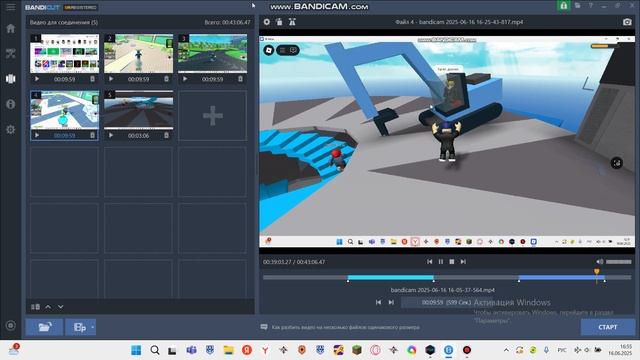Remove clip 2 using its trash icon
Viewport: 640px width, 360px height.
pyautogui.click(x=166, y=79)
